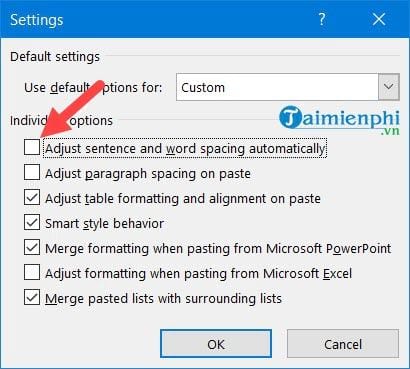Image resolution: width=410 pixels, height=369 pixels.
Task: Click 'Merge pasted lists with surrounding lists' text
Action: click(163, 298)
